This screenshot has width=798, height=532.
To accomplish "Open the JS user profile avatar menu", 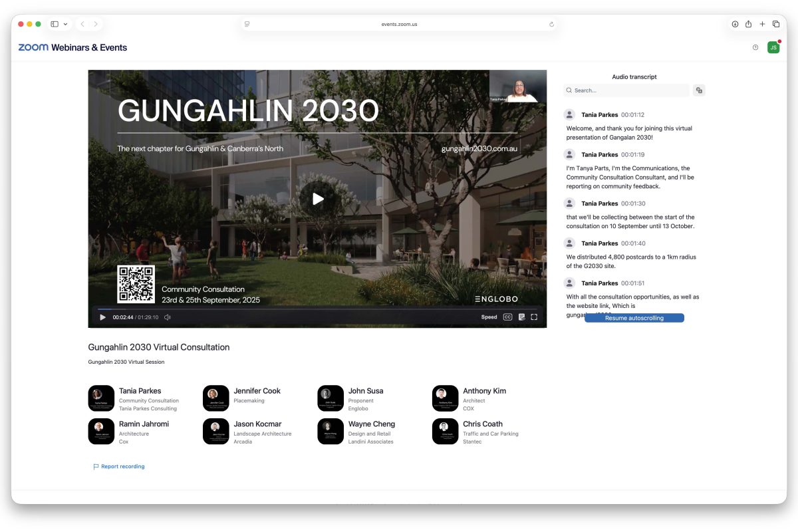I will (773, 47).
